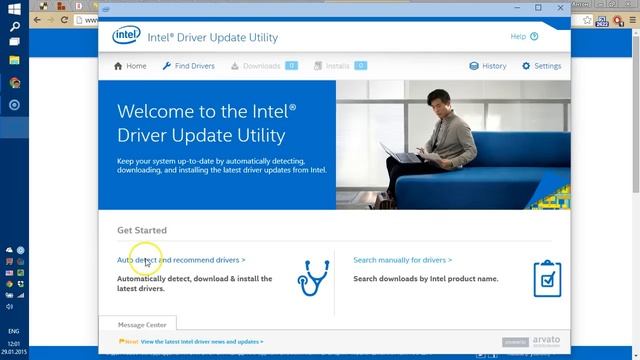Open the browser hamburger menu
Viewport: 640px width, 360px height.
click(x=632, y=20)
